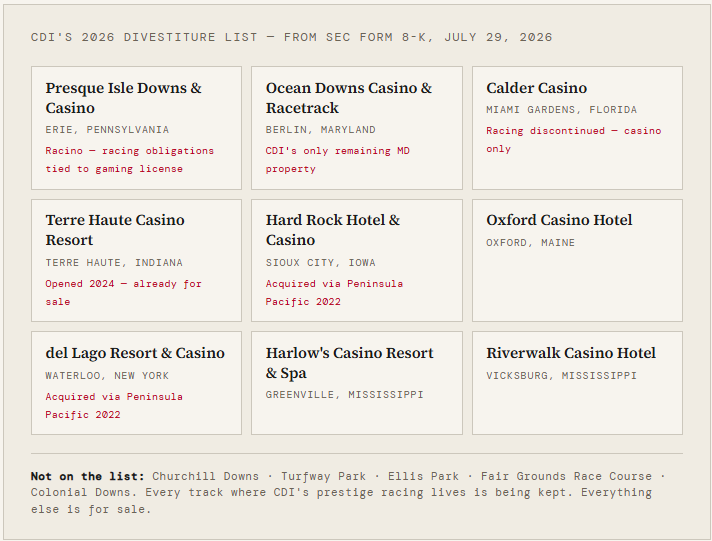Click the 'Erie, Pennsylvania' location text
This screenshot has height=541, width=712.
(107, 130)
